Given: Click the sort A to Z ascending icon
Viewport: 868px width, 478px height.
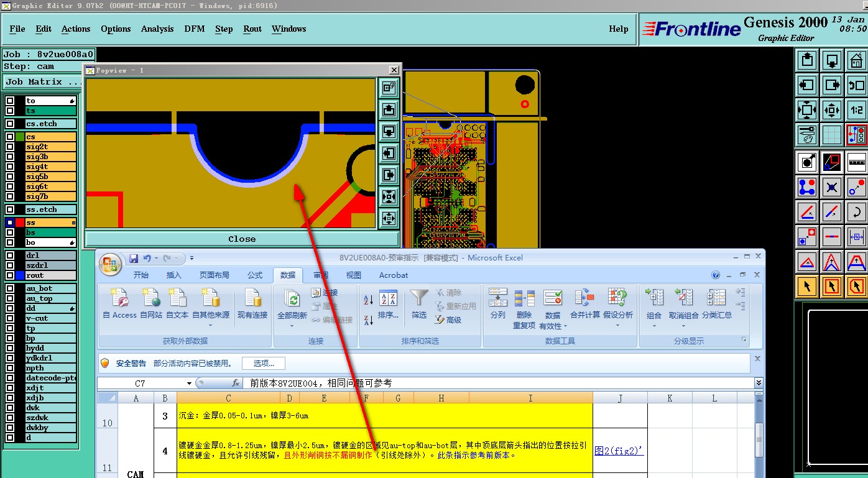Looking at the screenshot, I should [x=368, y=300].
